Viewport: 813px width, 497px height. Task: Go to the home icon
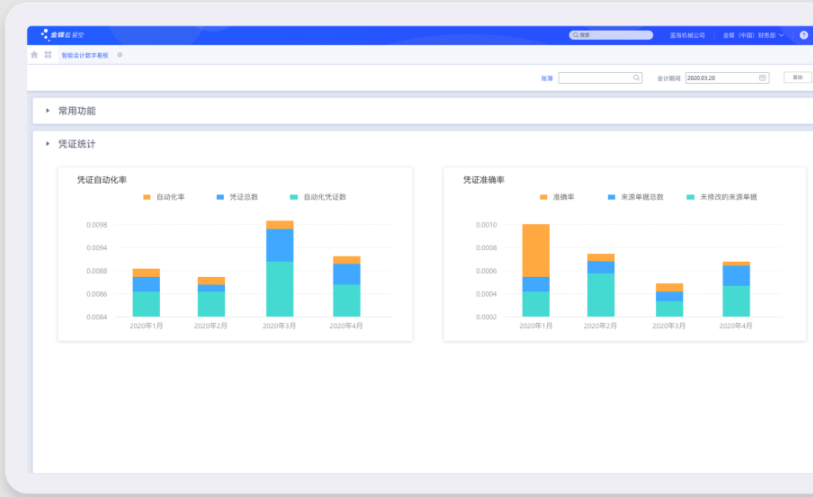pos(34,54)
